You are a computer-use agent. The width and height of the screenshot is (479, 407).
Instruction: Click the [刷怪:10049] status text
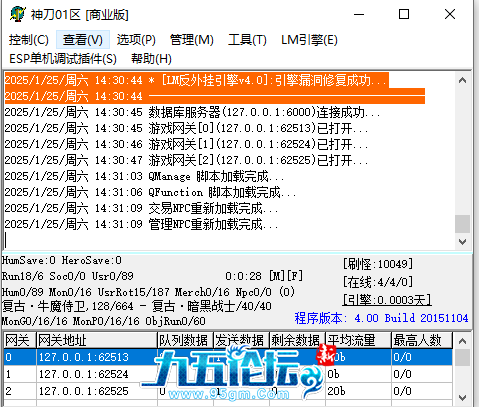pos(378,264)
